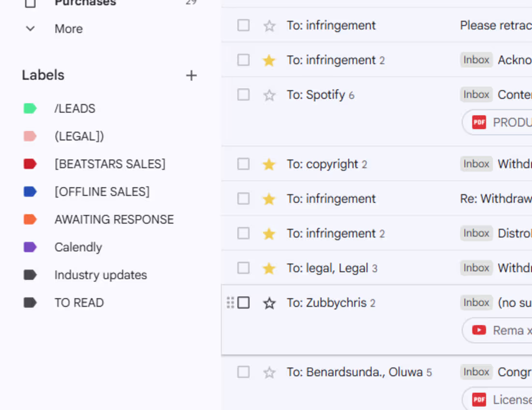Click the pink (LEGAL]) label color tag
This screenshot has height=410, width=532.
tap(30, 136)
